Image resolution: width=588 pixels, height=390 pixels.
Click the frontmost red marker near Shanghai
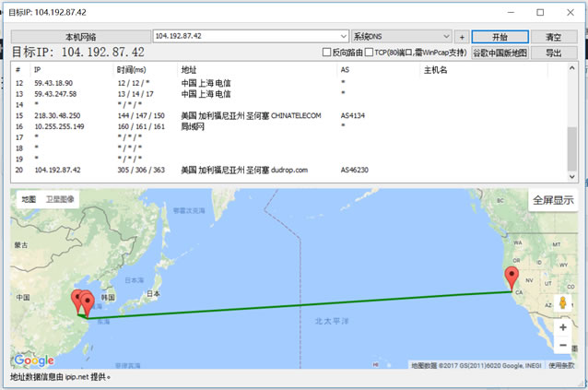tap(88, 304)
